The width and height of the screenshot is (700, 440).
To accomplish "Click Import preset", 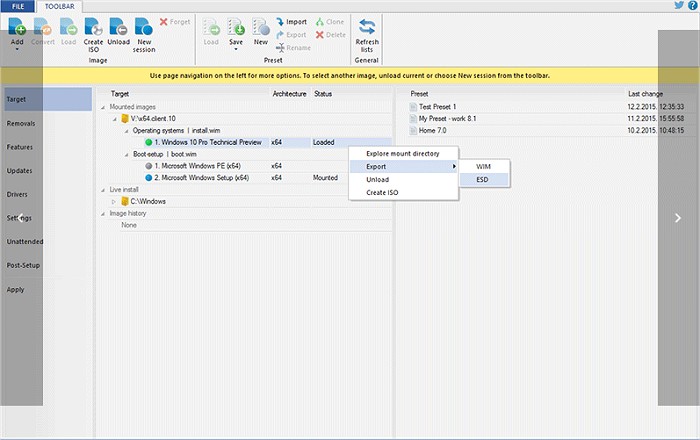I will 291,22.
